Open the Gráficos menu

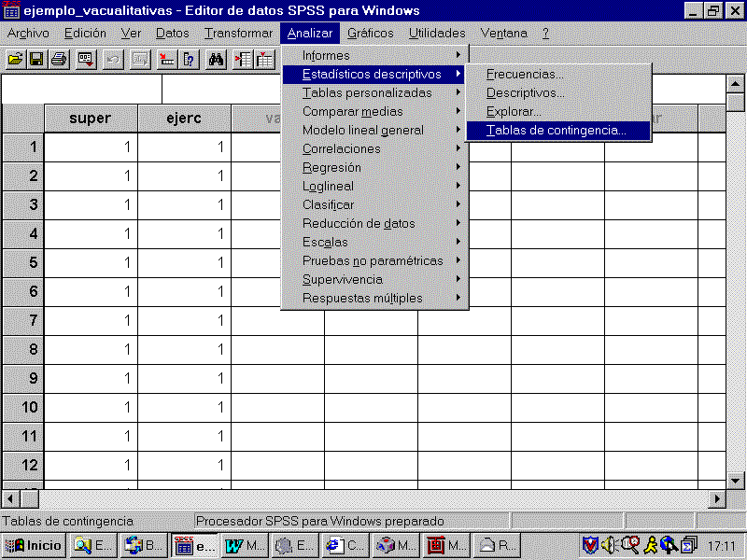[x=370, y=34]
